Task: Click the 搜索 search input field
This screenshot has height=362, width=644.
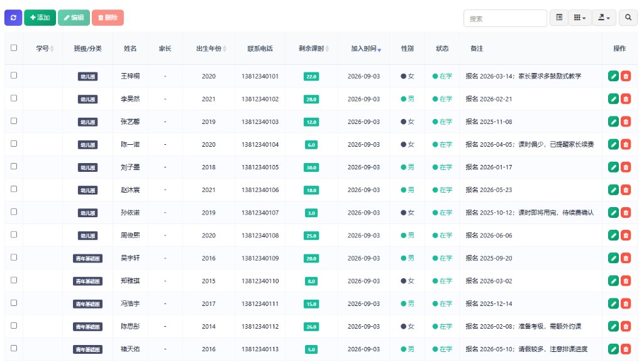Action: [505, 18]
